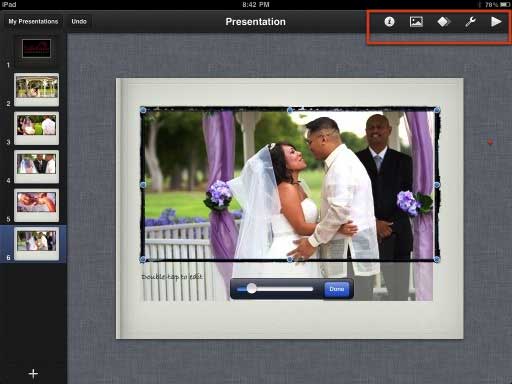Image resolution: width=512 pixels, height=384 pixels.
Task: Tap Undo in the toolbar
Action: pyautogui.click(x=79, y=21)
